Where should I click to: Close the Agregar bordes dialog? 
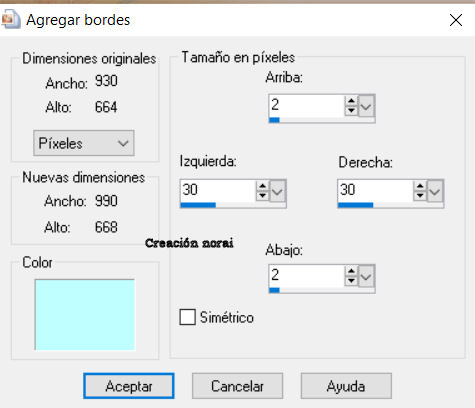point(456,20)
